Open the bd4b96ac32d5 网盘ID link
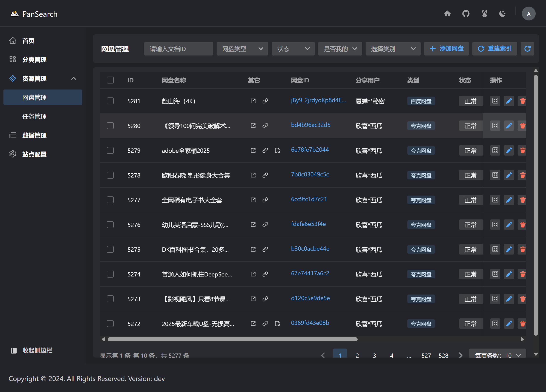Viewport: 546px width, 392px height. point(310,125)
